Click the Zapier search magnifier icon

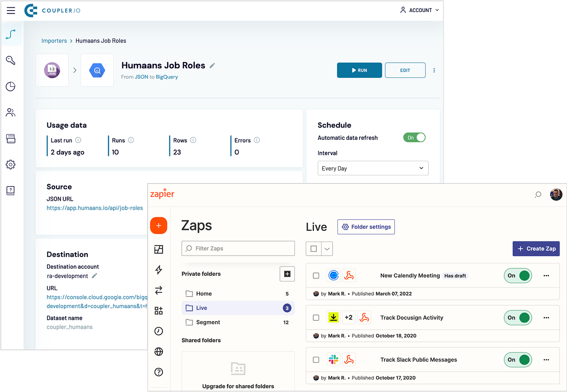pos(538,195)
